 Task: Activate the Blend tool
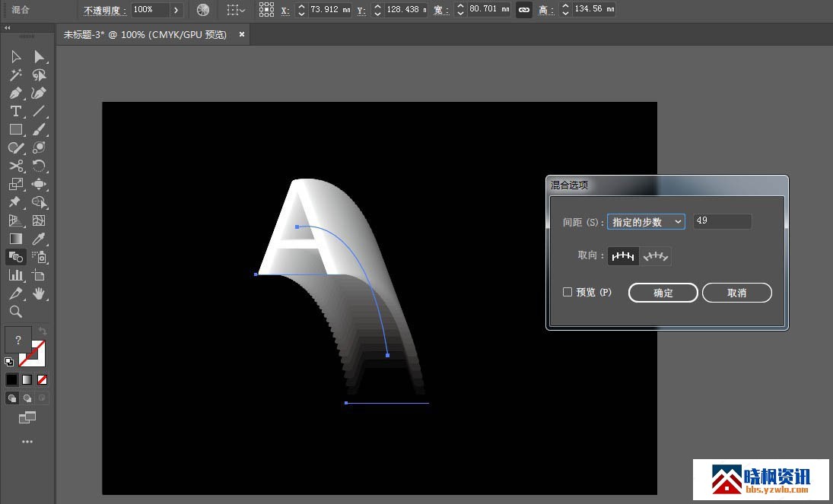point(15,257)
